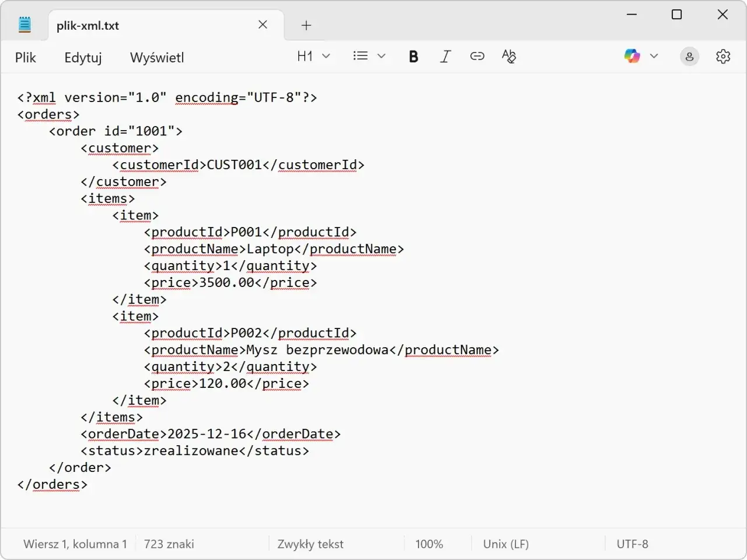The width and height of the screenshot is (747, 560).
Task: Toggle bold formatting
Action: pyautogui.click(x=414, y=56)
